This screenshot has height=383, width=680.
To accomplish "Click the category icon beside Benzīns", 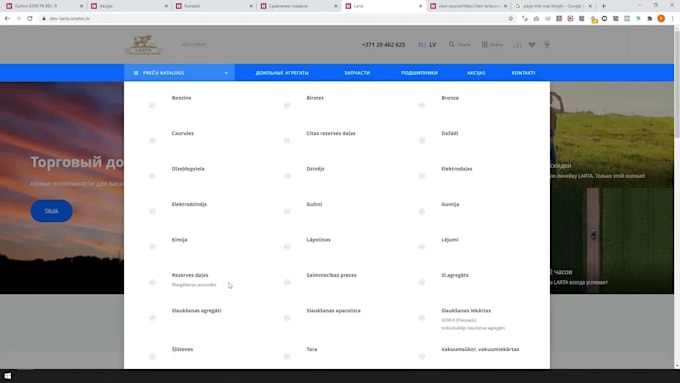I will [x=152, y=105].
